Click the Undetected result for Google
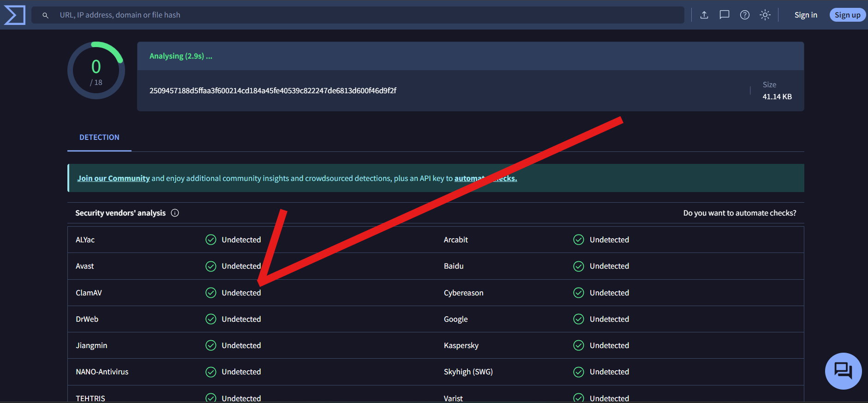 click(x=609, y=319)
